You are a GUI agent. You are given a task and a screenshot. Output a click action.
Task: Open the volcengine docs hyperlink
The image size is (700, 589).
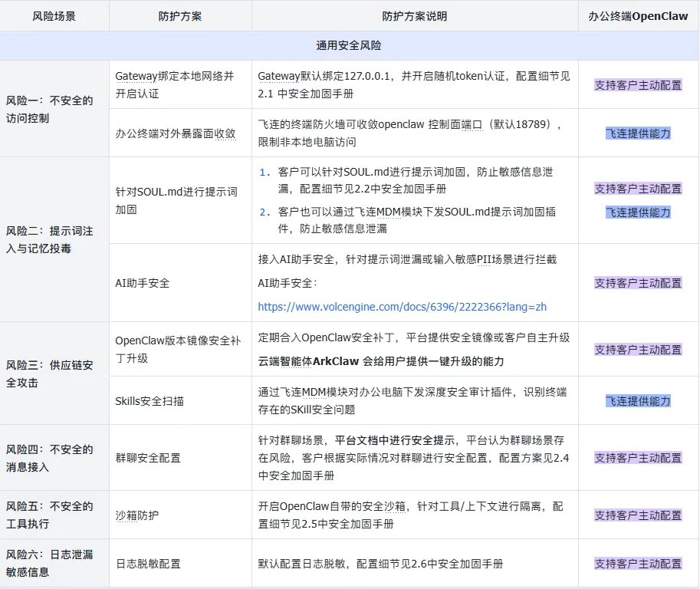click(403, 307)
